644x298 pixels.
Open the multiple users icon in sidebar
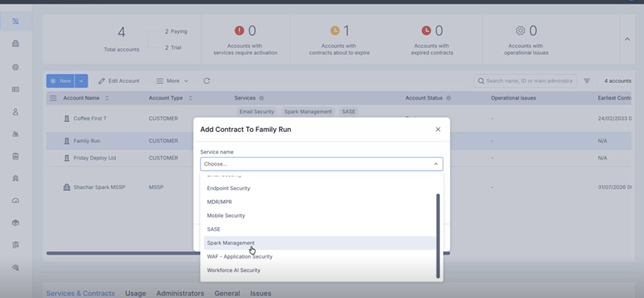point(16,134)
